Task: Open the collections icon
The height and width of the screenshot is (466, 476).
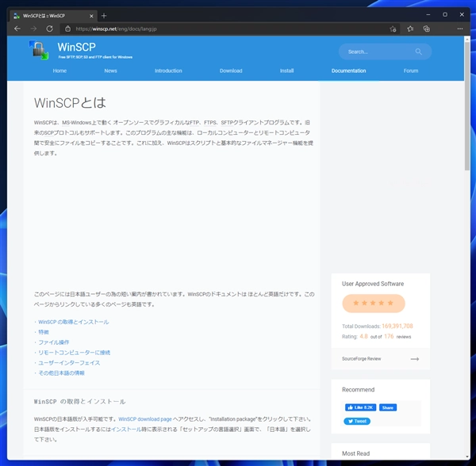Action: pyautogui.click(x=427, y=29)
